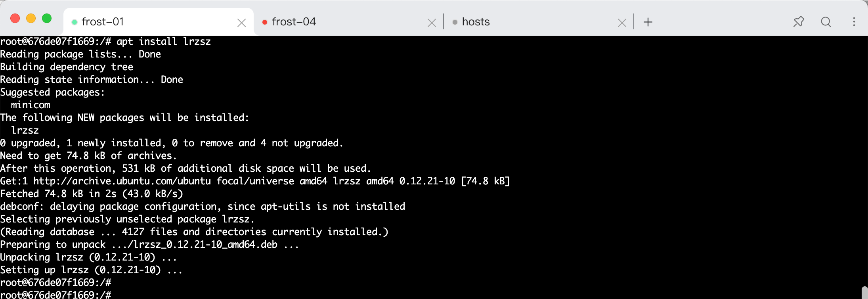Open search with magnifier icon
This screenshot has height=299, width=868.
(826, 22)
